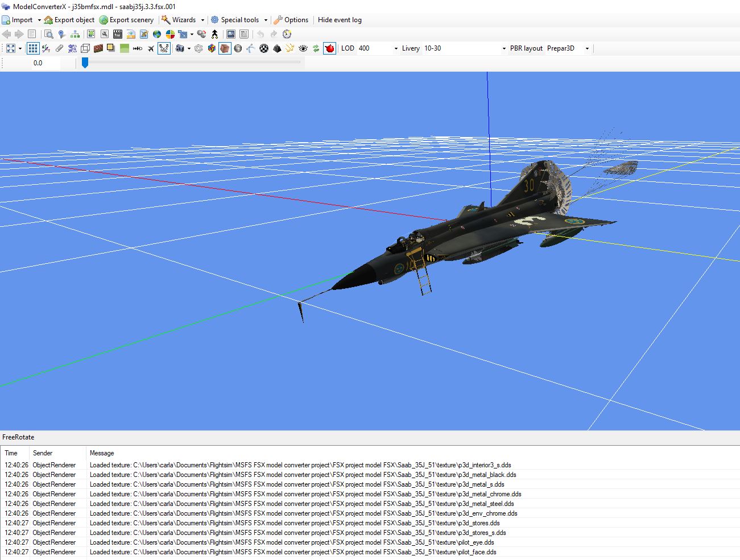Expand the LOD dropdown showing 400
This screenshot has width=740, height=560.
pos(396,49)
